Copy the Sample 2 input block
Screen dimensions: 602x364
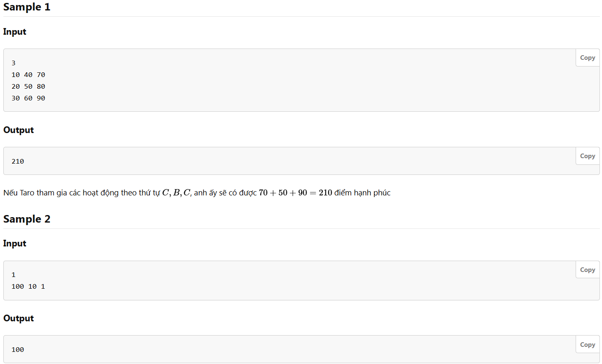point(587,270)
